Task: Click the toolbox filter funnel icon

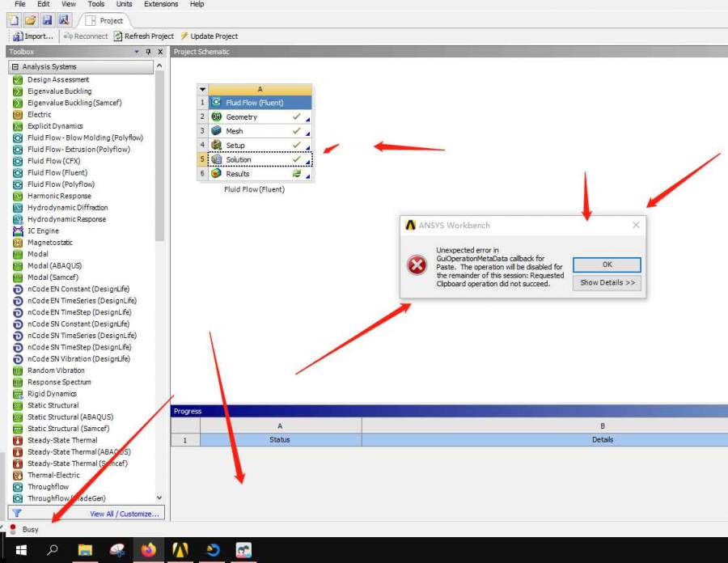Action: 17,514
